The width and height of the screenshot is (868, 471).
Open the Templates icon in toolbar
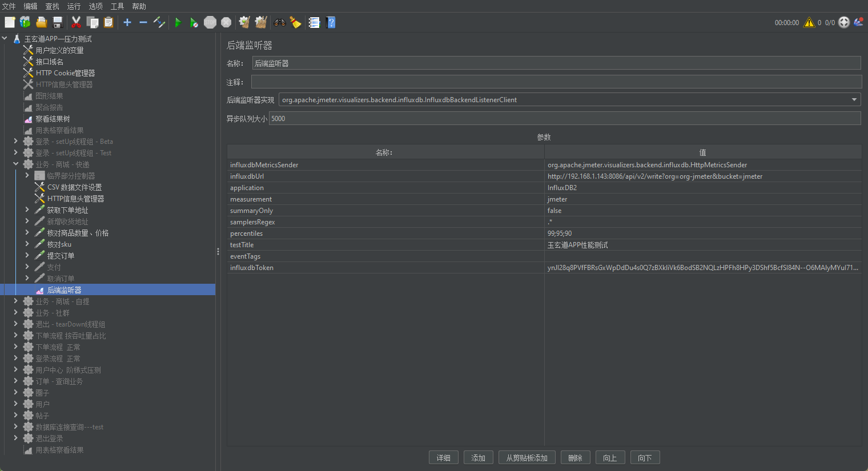pyautogui.click(x=25, y=22)
